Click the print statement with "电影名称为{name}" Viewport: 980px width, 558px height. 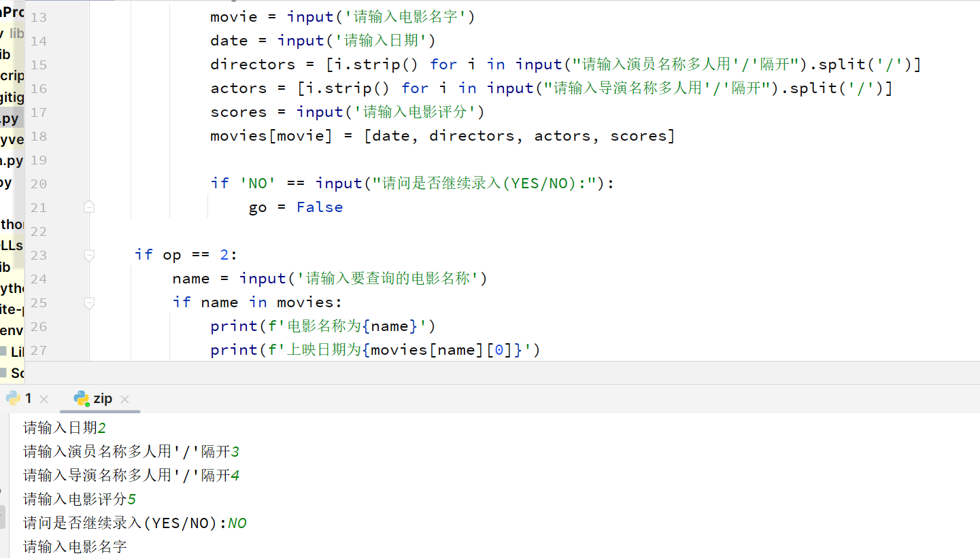click(x=323, y=326)
